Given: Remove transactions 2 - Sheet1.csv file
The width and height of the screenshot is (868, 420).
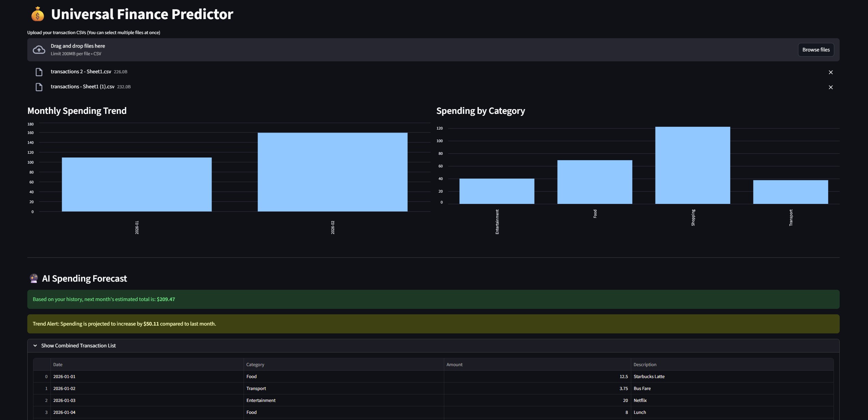Looking at the screenshot, I should pyautogui.click(x=830, y=72).
